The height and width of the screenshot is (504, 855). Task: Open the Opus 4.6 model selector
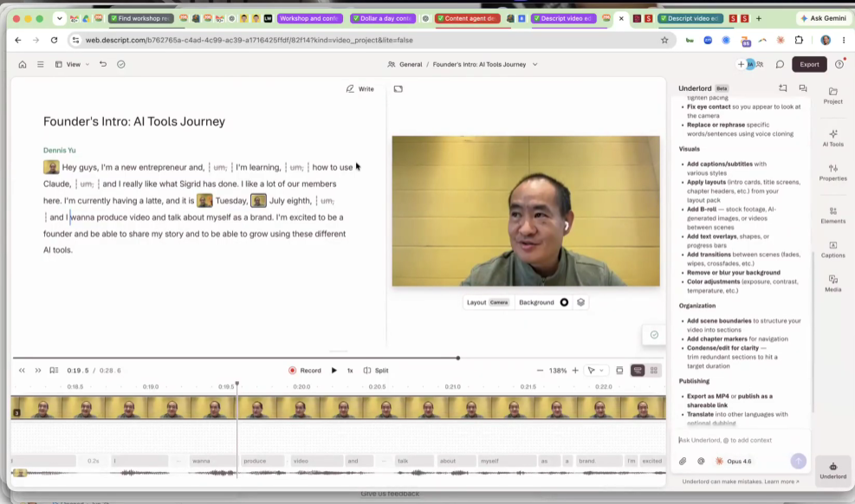[734, 461]
